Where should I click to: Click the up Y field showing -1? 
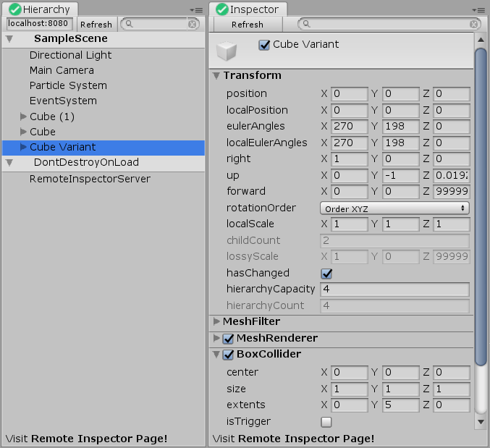coord(401,176)
